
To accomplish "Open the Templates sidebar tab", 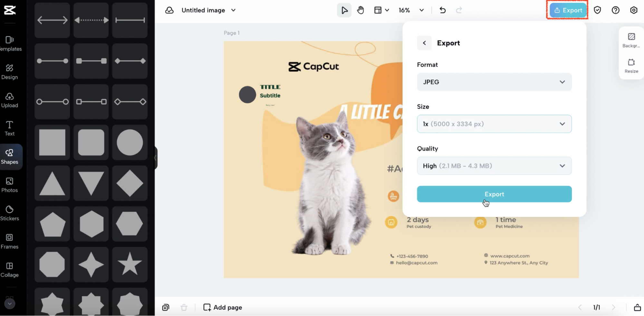I will [10, 44].
